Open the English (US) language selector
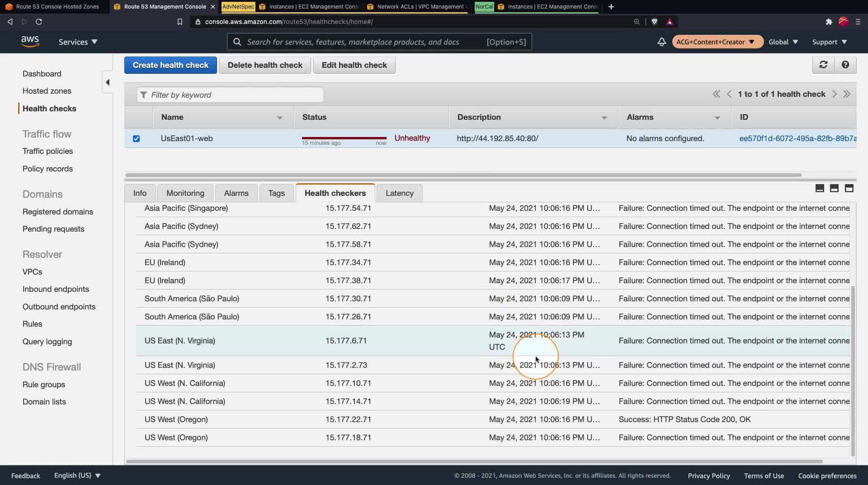This screenshot has height=485, width=868. pos(77,475)
